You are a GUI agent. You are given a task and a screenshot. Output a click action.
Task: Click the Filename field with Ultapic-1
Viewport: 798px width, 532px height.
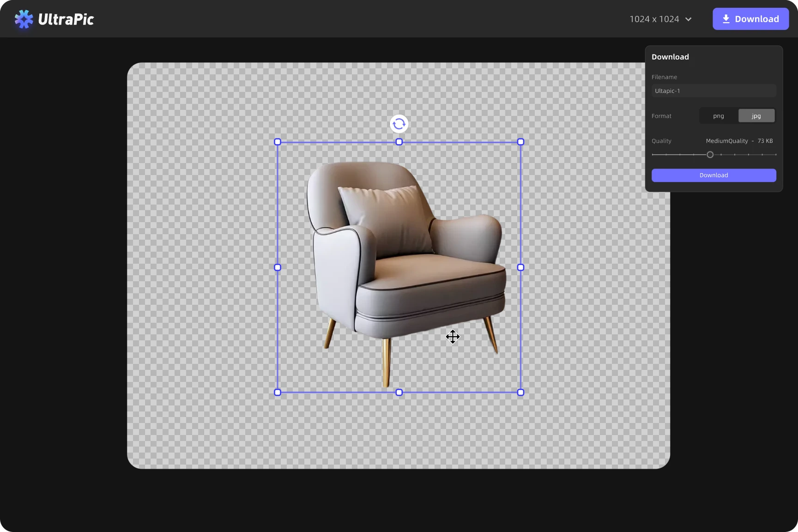[x=713, y=91]
